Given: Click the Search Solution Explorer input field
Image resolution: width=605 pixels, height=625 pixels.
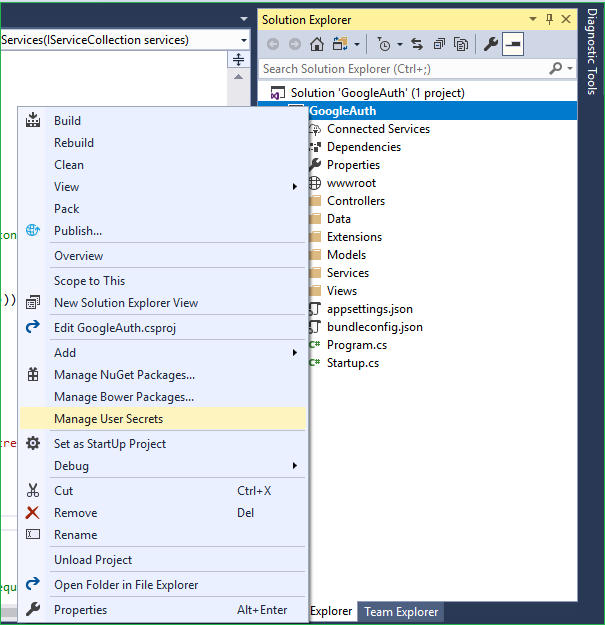Looking at the screenshot, I should click(400, 69).
